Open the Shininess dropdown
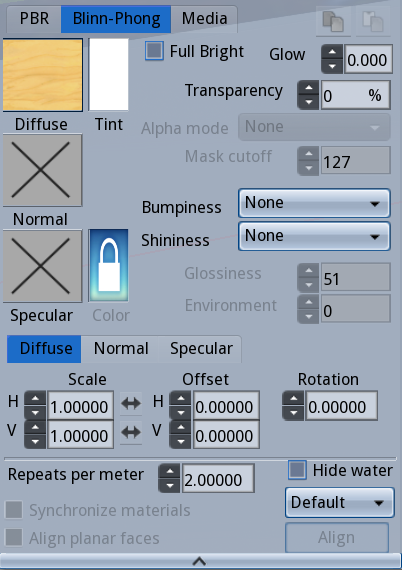The image size is (402, 570). 314,236
